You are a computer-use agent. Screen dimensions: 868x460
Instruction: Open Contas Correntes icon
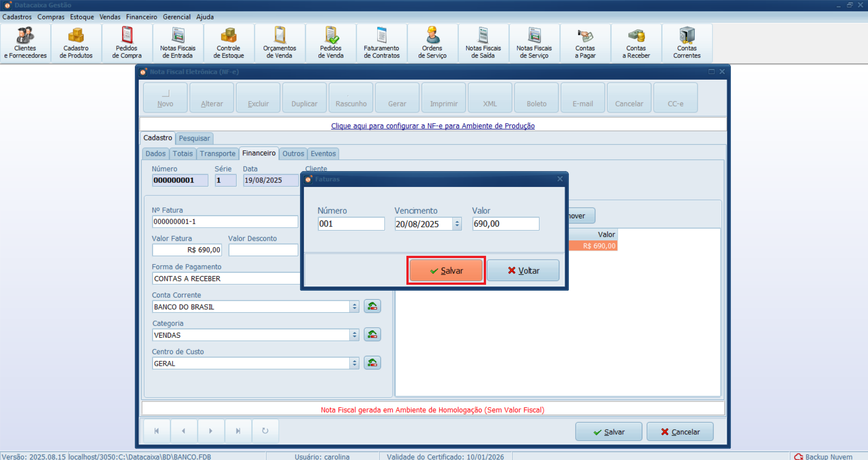(687, 43)
